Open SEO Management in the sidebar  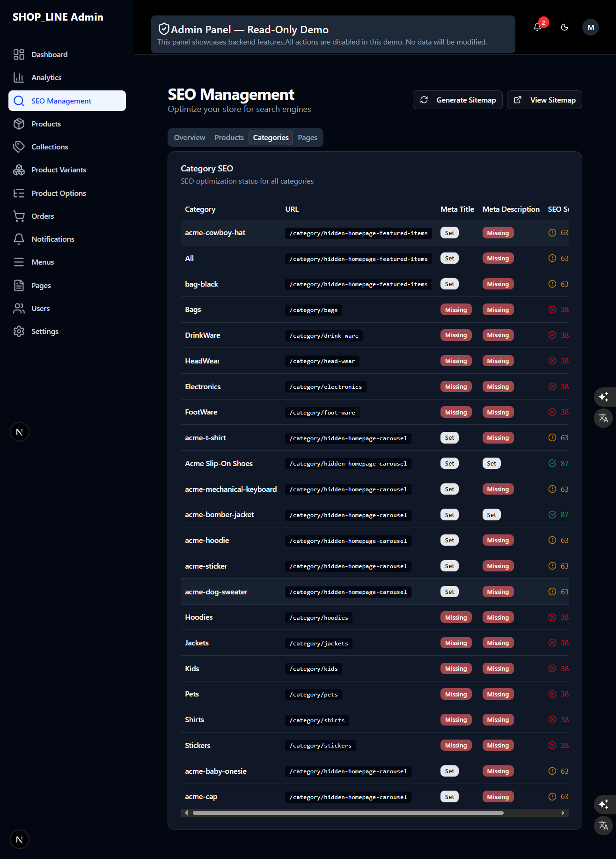67,101
